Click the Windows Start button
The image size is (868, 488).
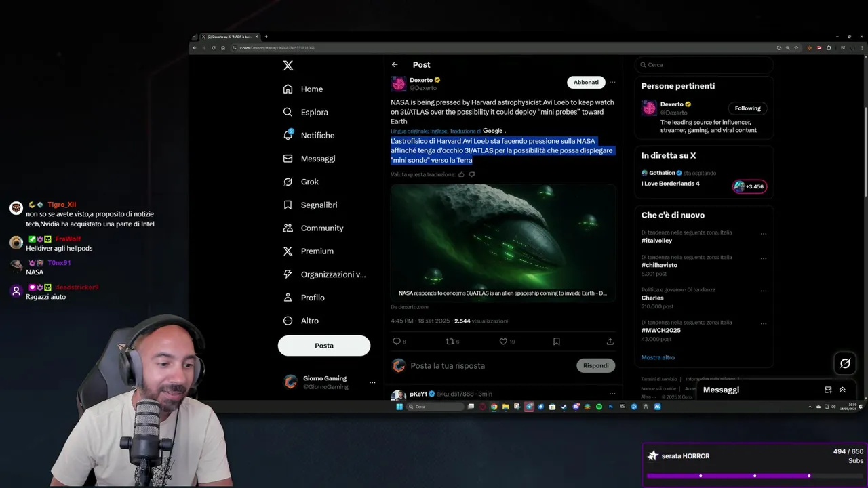tap(399, 407)
